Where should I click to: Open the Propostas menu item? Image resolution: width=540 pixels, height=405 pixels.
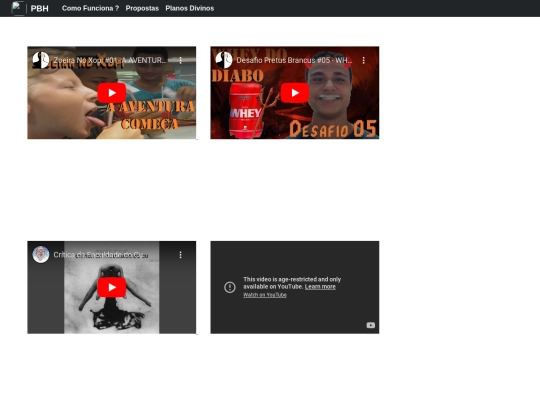pos(142,8)
